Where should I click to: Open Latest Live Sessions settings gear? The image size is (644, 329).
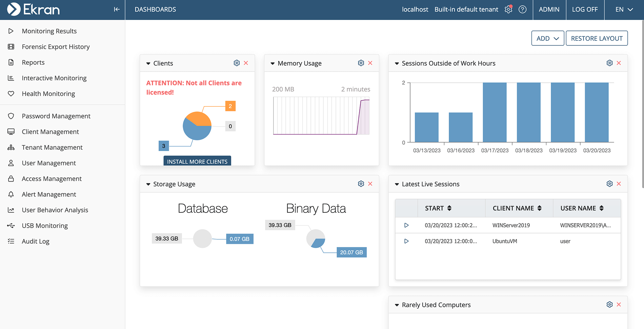pos(609,184)
